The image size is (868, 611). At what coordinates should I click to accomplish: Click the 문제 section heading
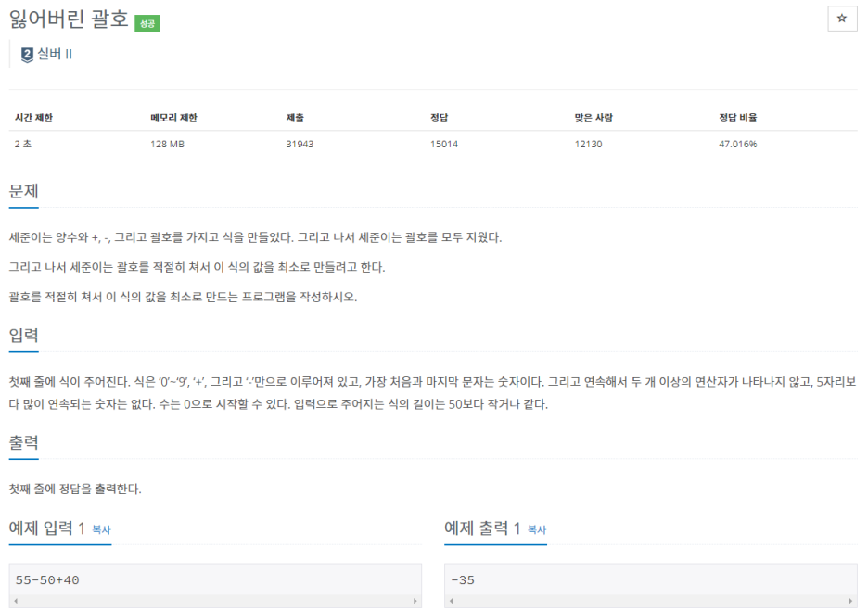click(x=24, y=192)
